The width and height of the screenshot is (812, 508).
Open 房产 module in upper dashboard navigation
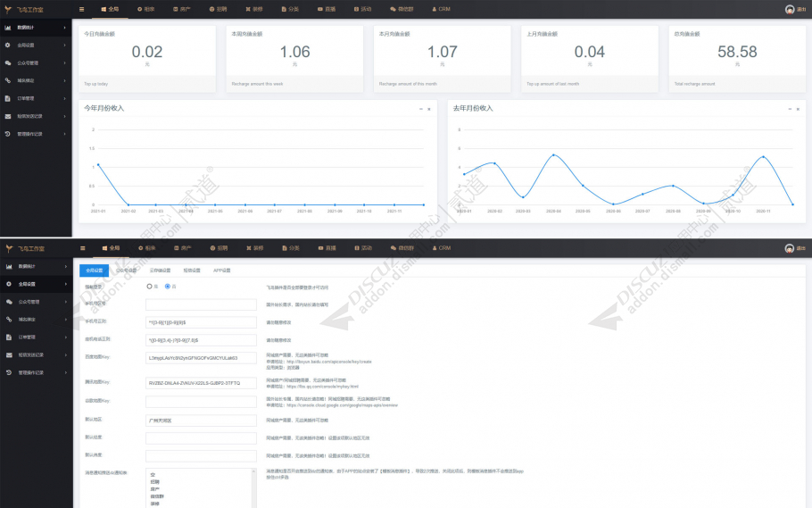point(182,9)
